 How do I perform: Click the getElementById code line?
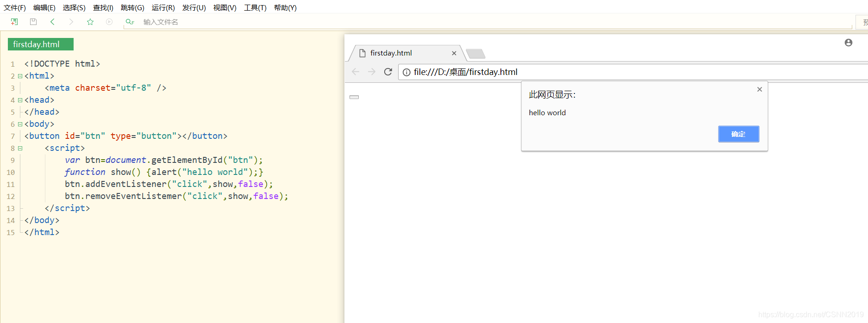coord(164,160)
